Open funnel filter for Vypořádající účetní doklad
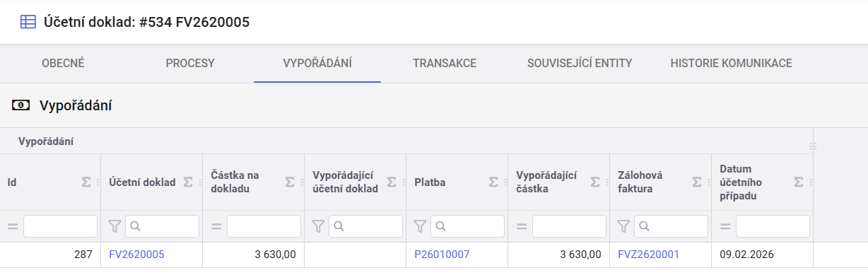 [x=318, y=226]
